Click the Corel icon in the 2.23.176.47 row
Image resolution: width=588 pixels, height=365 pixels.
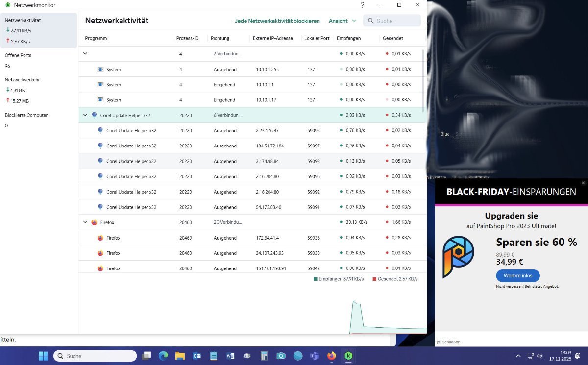[x=100, y=130]
